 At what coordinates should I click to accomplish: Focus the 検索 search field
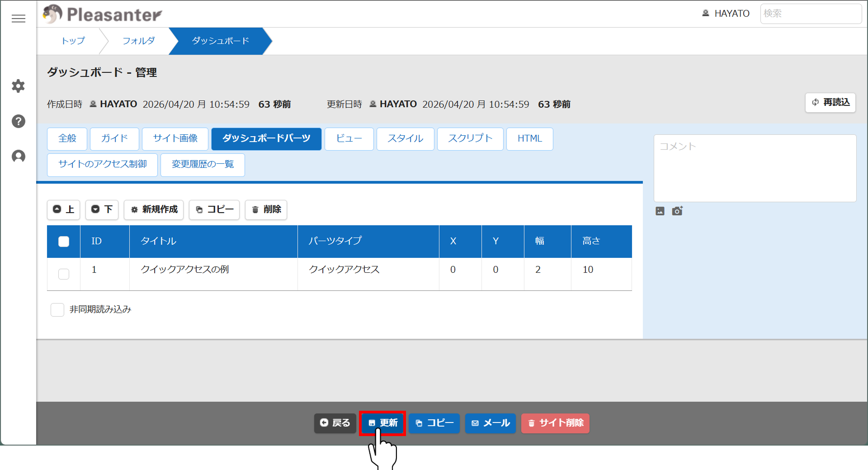coord(811,14)
